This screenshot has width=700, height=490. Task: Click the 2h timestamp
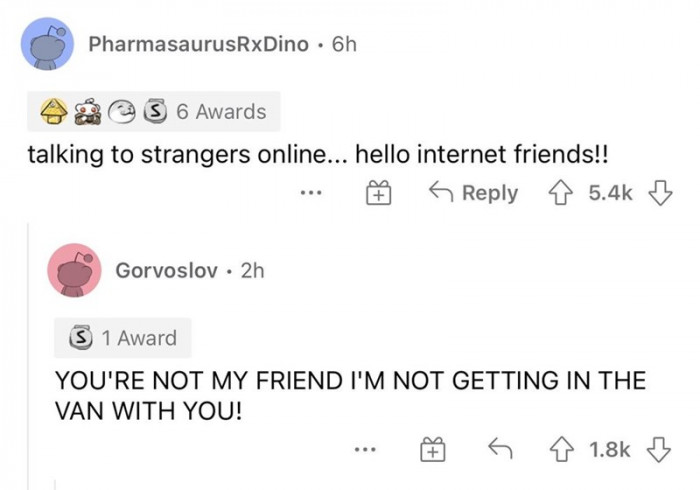pyautogui.click(x=252, y=270)
